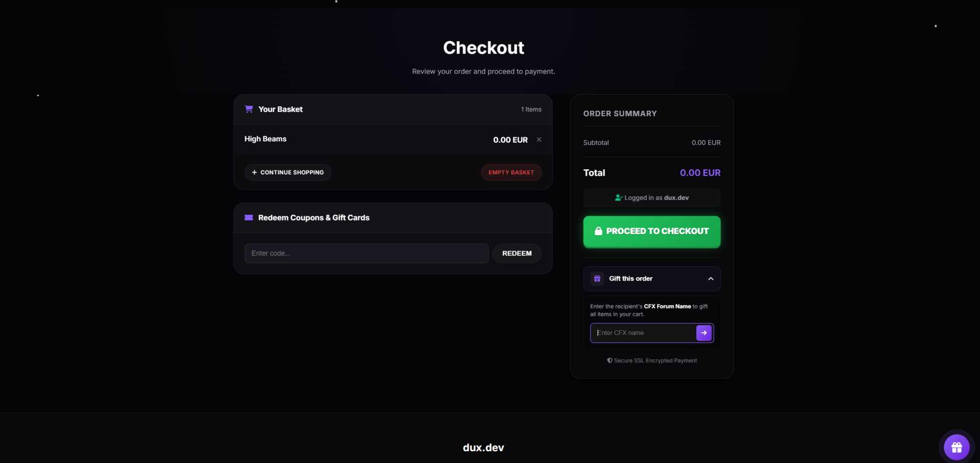This screenshot has width=980, height=463.
Task: Click the dux.dev link in the footer
Action: [483, 447]
